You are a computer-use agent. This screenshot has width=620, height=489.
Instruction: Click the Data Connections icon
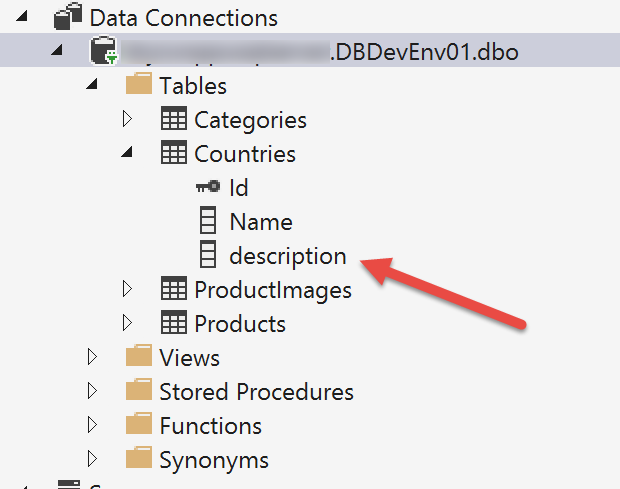[67, 17]
